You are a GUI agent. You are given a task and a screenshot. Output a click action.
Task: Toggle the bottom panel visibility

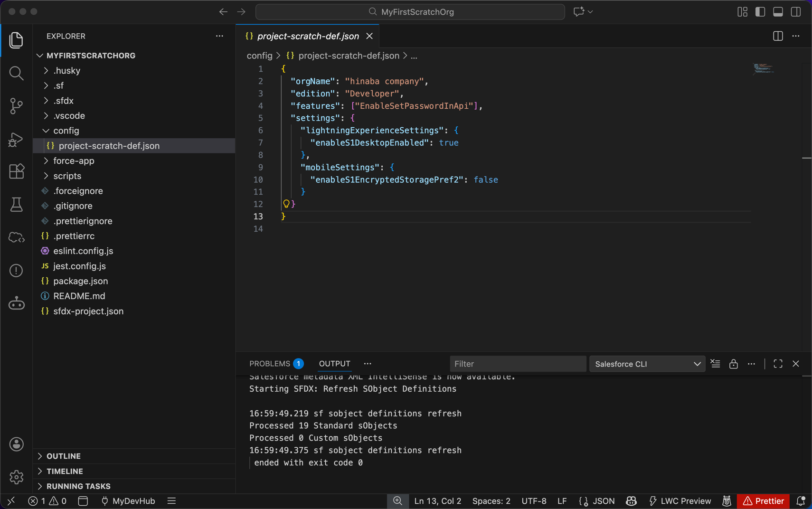778,12
